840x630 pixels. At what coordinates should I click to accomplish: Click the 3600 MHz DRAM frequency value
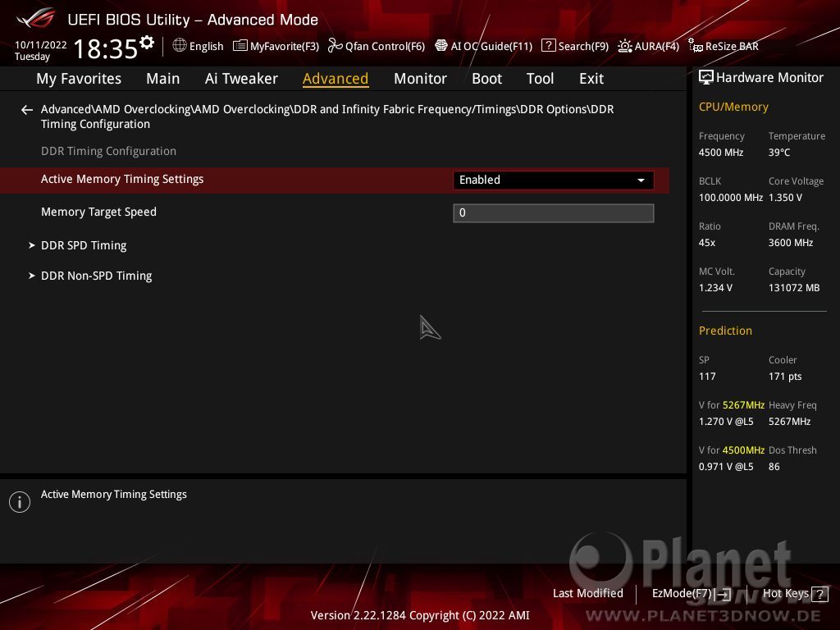tap(791, 243)
